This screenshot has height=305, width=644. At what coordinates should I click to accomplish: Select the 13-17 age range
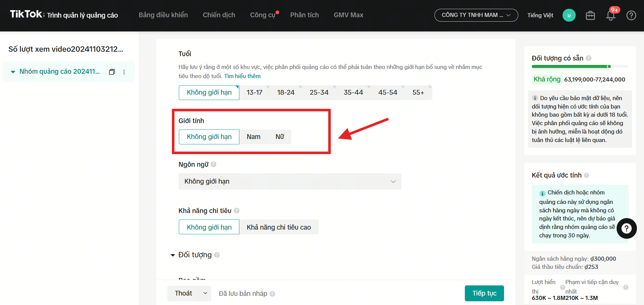point(254,93)
